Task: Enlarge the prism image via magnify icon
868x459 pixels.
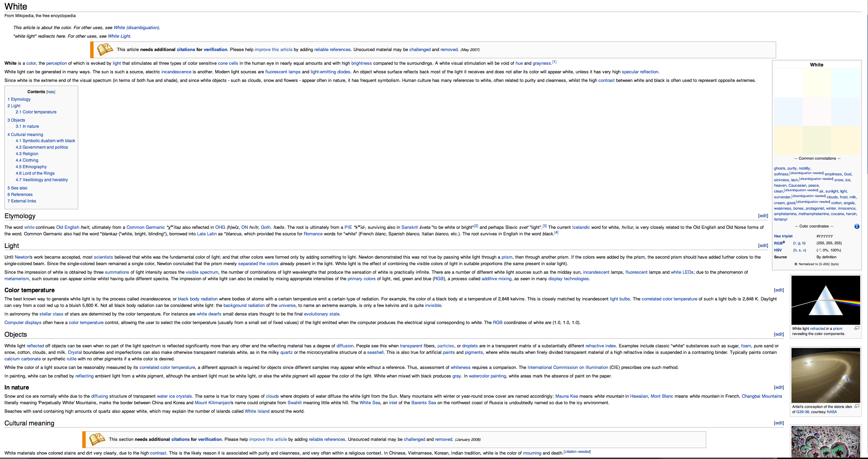Action: click(x=857, y=328)
